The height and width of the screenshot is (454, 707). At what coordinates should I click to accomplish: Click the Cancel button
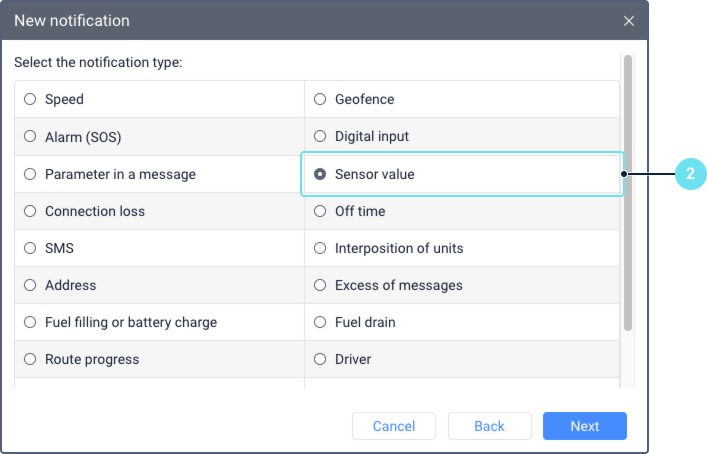(x=394, y=426)
